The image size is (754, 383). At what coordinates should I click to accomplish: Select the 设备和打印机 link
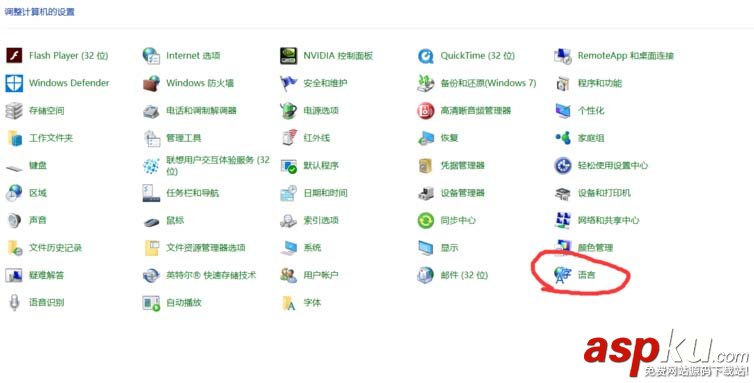click(x=604, y=193)
